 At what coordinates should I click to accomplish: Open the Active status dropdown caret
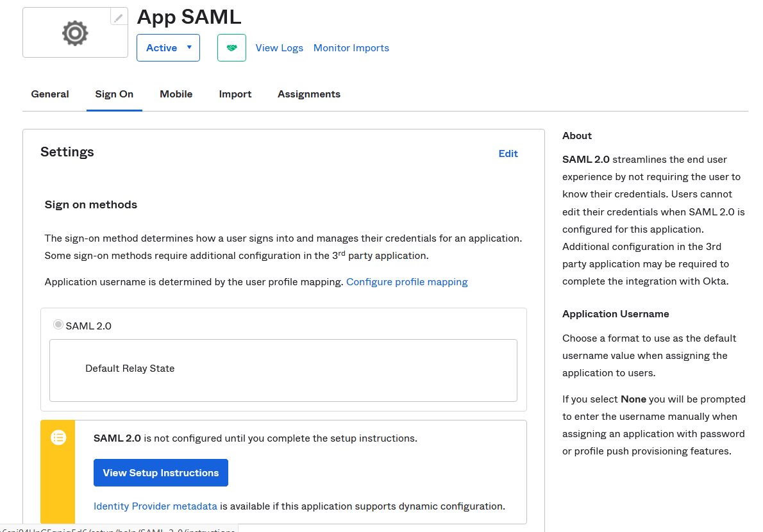coord(189,47)
